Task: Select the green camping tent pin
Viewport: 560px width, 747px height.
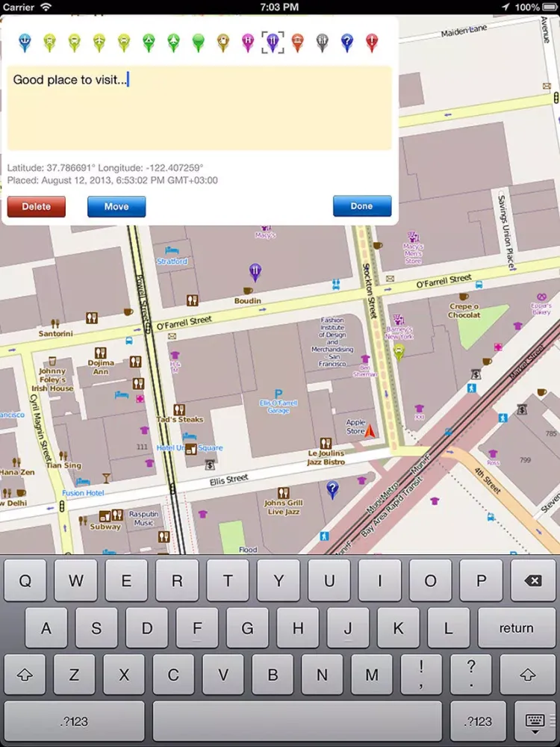Action: (149, 43)
